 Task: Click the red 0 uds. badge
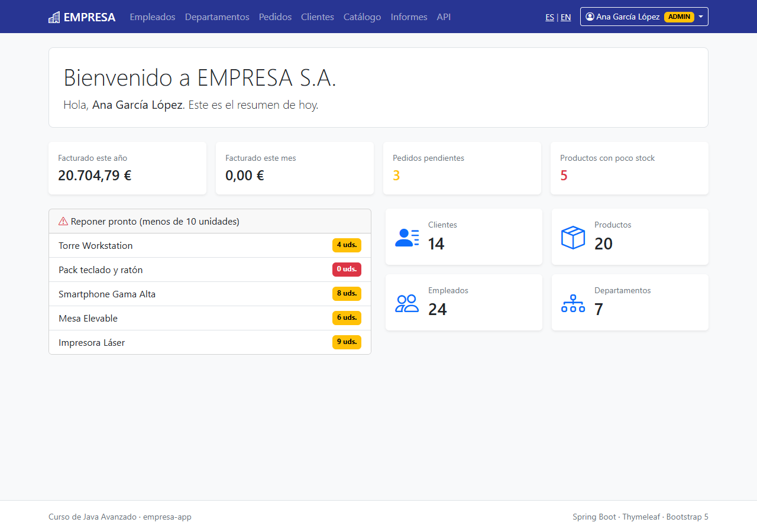coord(347,270)
